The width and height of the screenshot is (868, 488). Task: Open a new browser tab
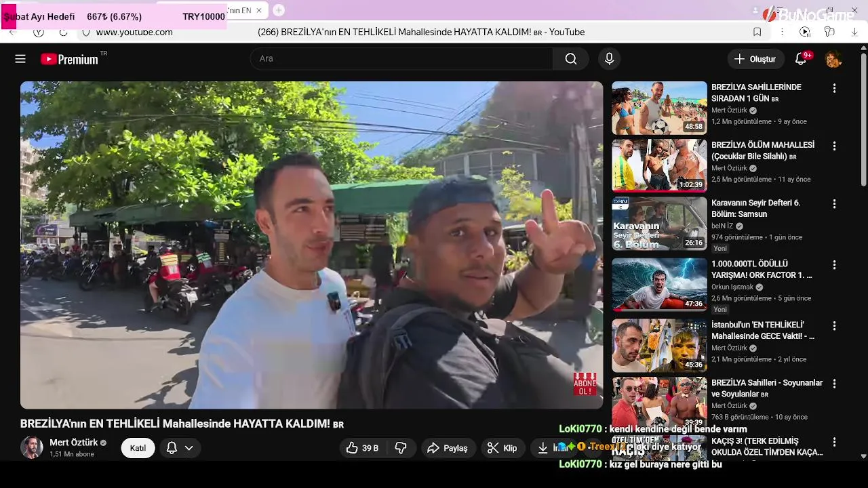point(279,10)
